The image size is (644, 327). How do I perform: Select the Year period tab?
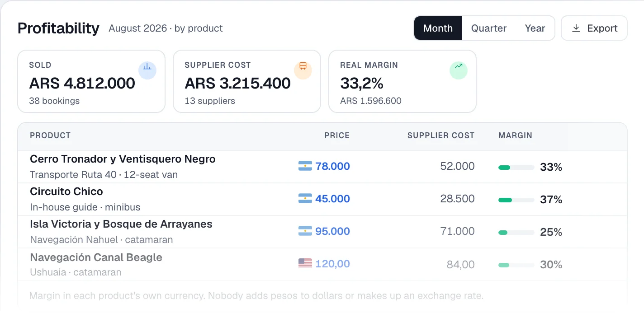535,28
